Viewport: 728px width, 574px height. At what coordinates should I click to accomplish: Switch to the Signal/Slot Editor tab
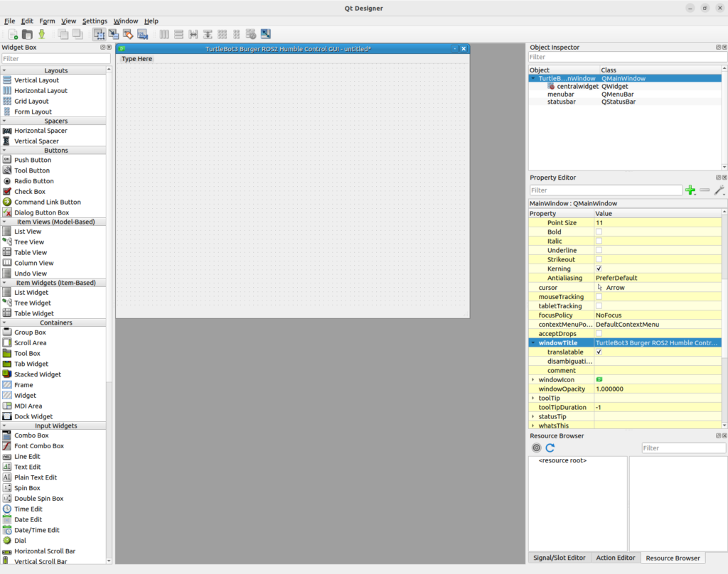559,558
